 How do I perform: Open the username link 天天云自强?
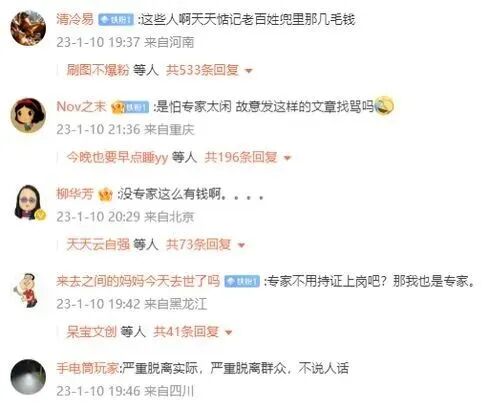(x=98, y=245)
